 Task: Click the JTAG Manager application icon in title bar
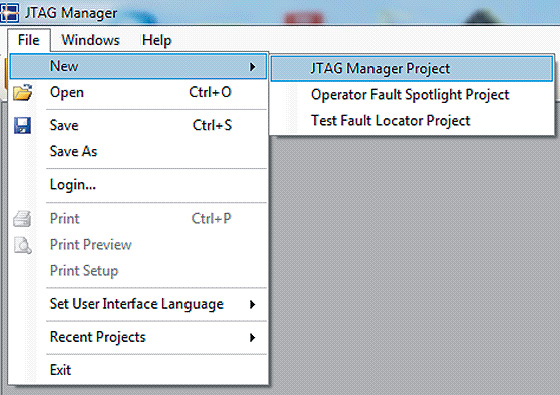tap(10, 12)
